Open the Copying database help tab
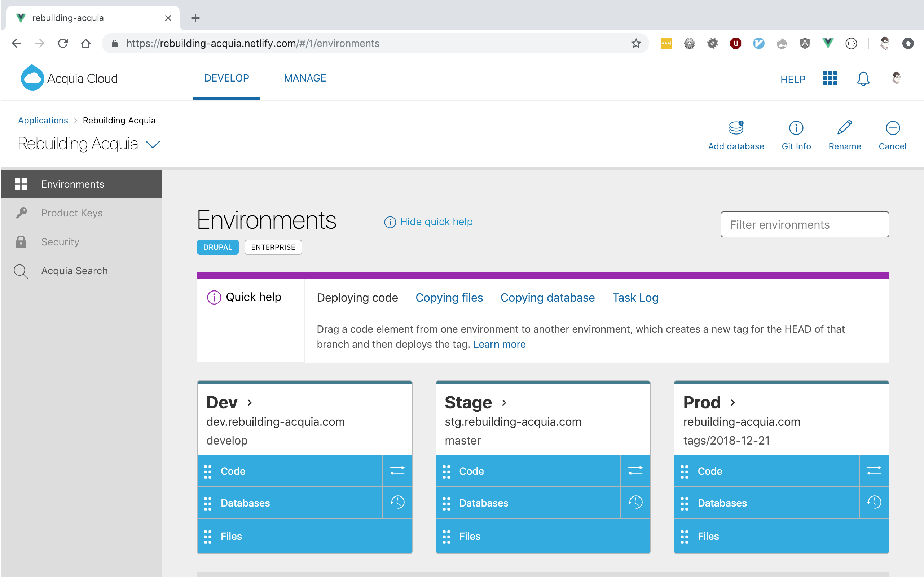The width and height of the screenshot is (924, 578). [x=547, y=297]
